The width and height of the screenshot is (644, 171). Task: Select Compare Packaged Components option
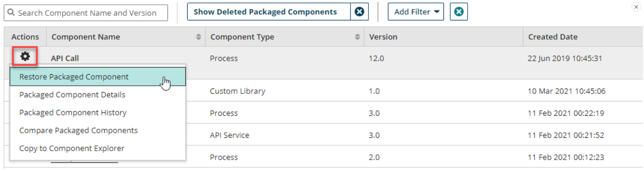click(x=78, y=130)
